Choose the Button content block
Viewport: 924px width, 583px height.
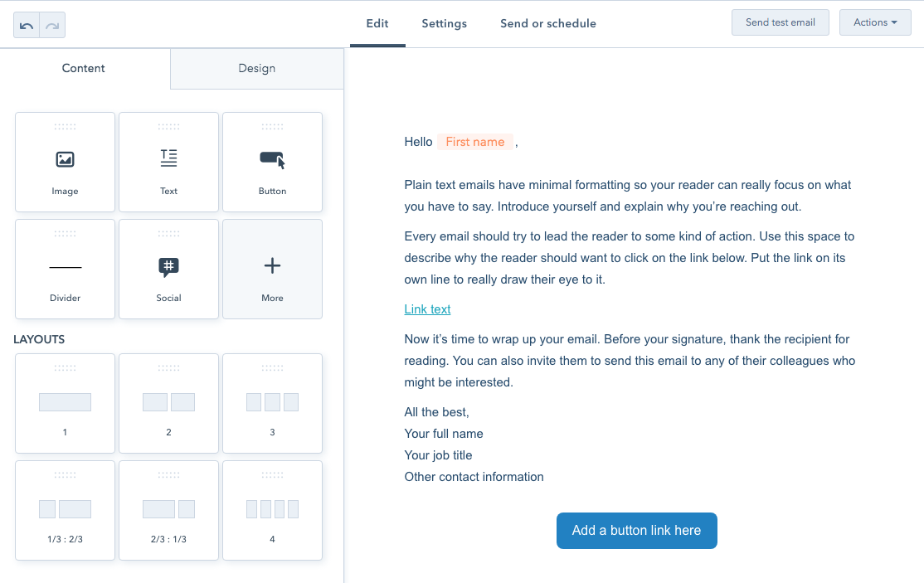point(272,163)
